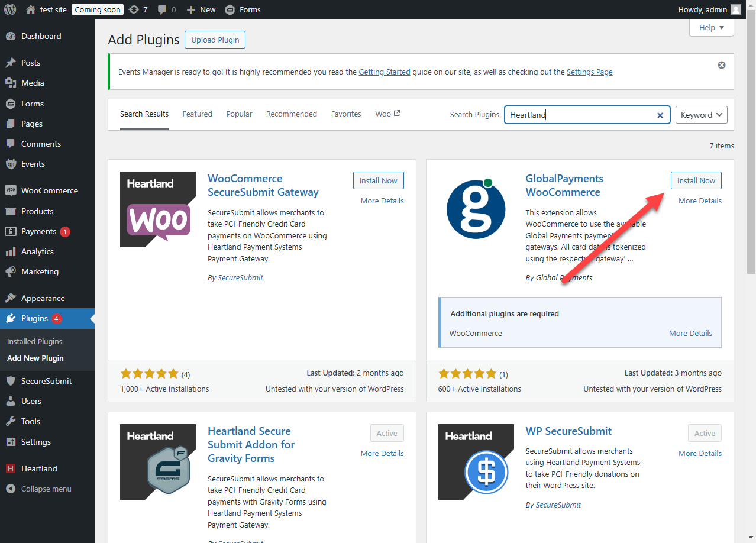
Task: Dismiss the Events Manager notice
Action: [721, 65]
